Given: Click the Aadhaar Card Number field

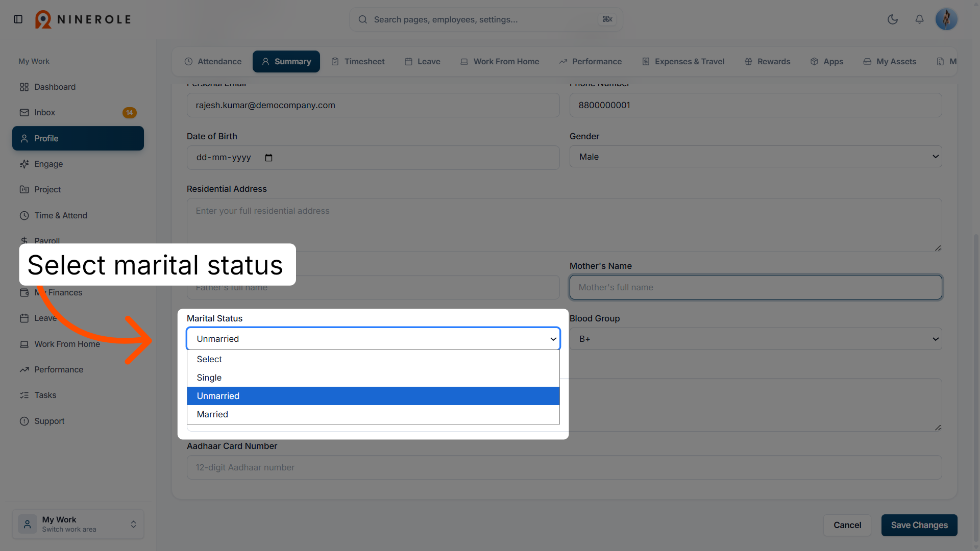Looking at the screenshot, I should coord(564,467).
